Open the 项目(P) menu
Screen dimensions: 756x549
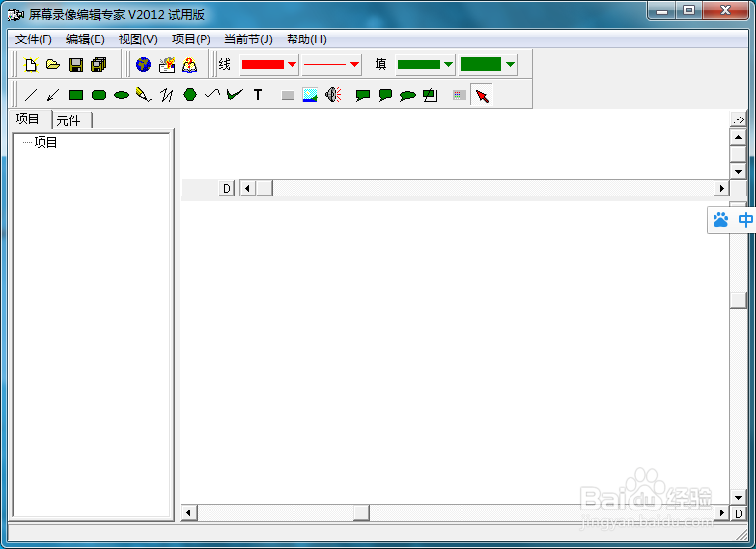click(191, 39)
